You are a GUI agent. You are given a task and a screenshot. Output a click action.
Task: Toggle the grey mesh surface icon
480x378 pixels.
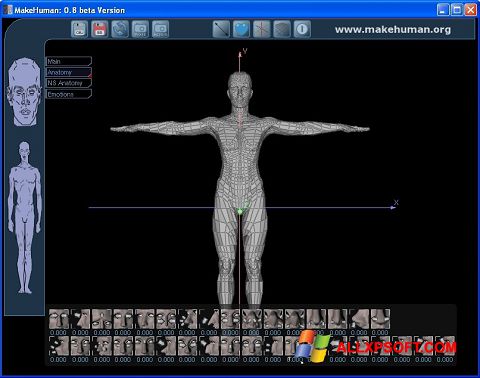(282, 29)
